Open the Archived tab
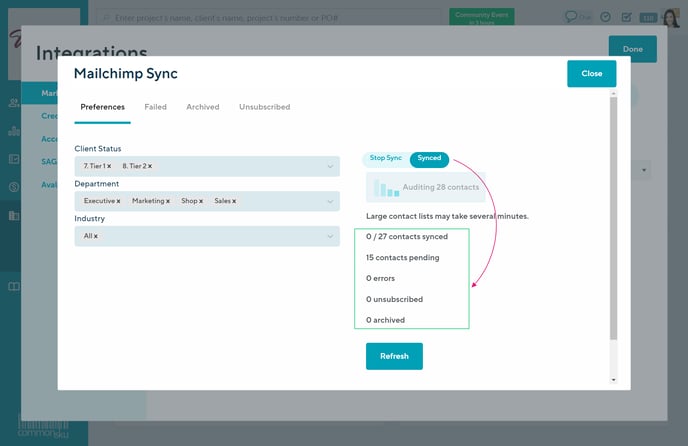The height and width of the screenshot is (446, 688). [202, 107]
